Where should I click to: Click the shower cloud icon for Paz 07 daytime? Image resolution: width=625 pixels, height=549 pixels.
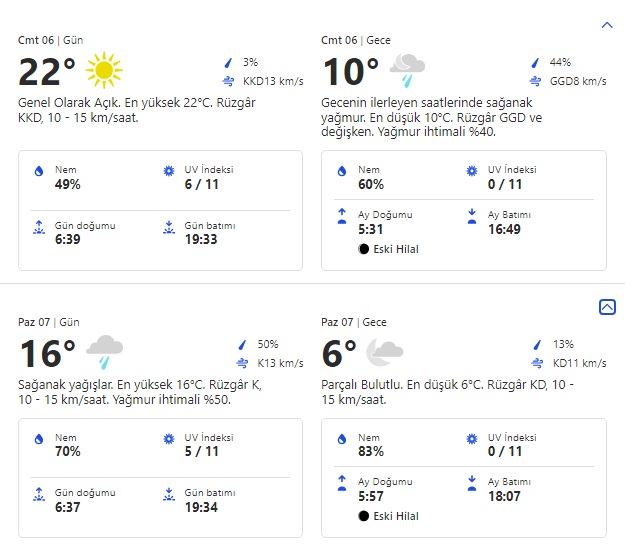tap(104, 353)
